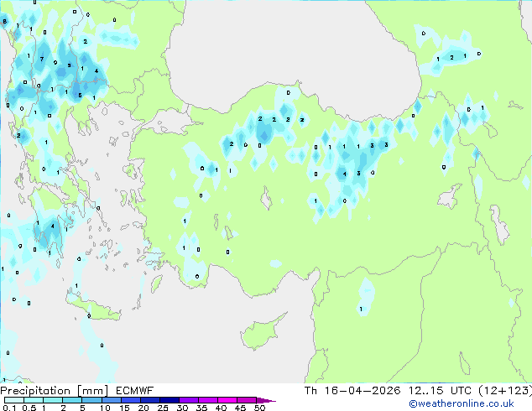Pick the 35–40 mm legend swatch
Screen dimensions: 532x411
(207, 400)
